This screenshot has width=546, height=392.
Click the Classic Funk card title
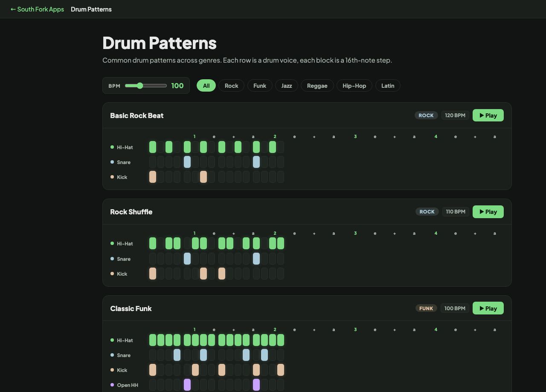pyautogui.click(x=131, y=308)
